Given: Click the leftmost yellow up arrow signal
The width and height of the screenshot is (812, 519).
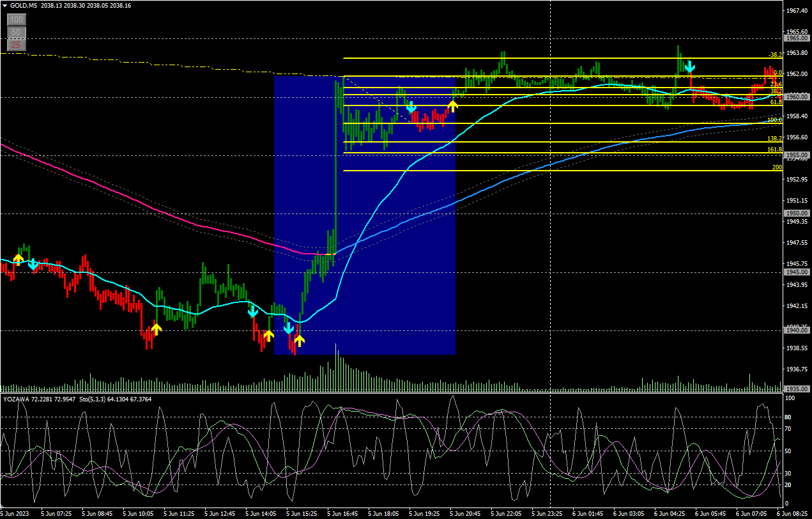Looking at the screenshot, I should point(19,258).
